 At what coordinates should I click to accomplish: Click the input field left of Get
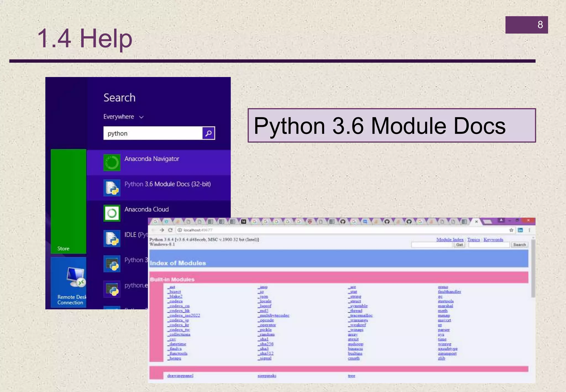coord(432,245)
